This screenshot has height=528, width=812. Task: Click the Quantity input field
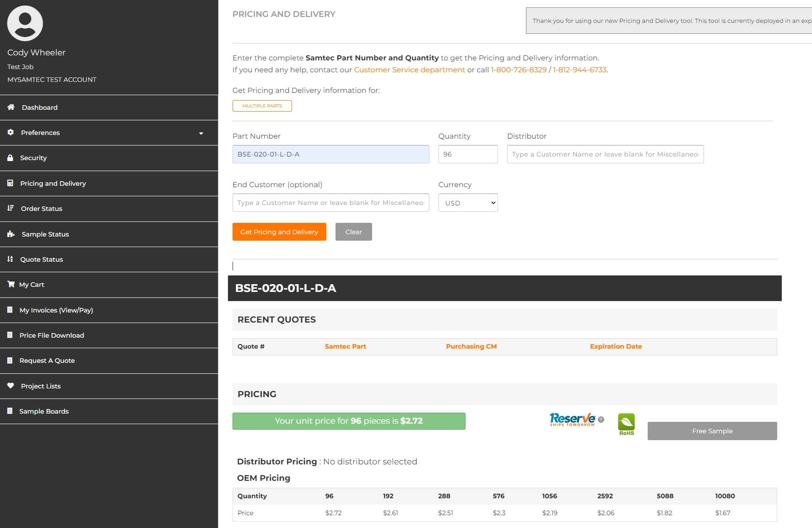click(x=468, y=154)
